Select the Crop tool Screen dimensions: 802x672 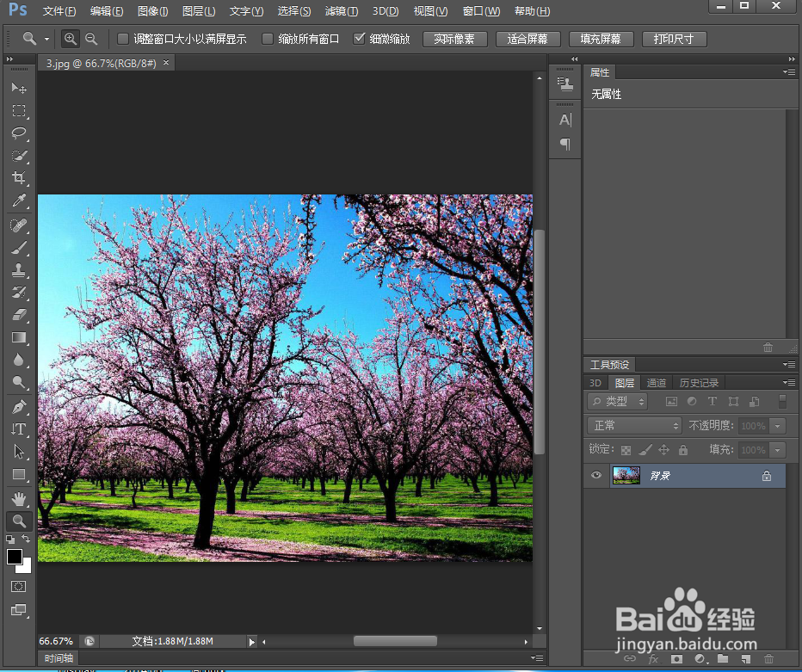click(19, 178)
